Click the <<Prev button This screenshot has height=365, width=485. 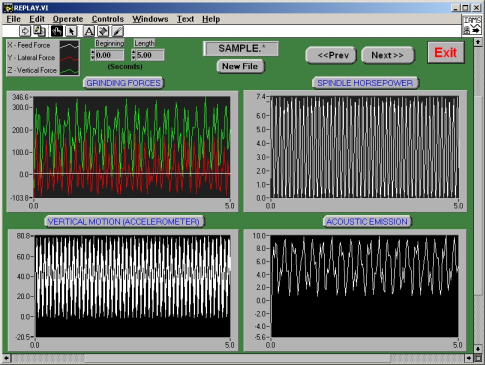click(x=331, y=55)
